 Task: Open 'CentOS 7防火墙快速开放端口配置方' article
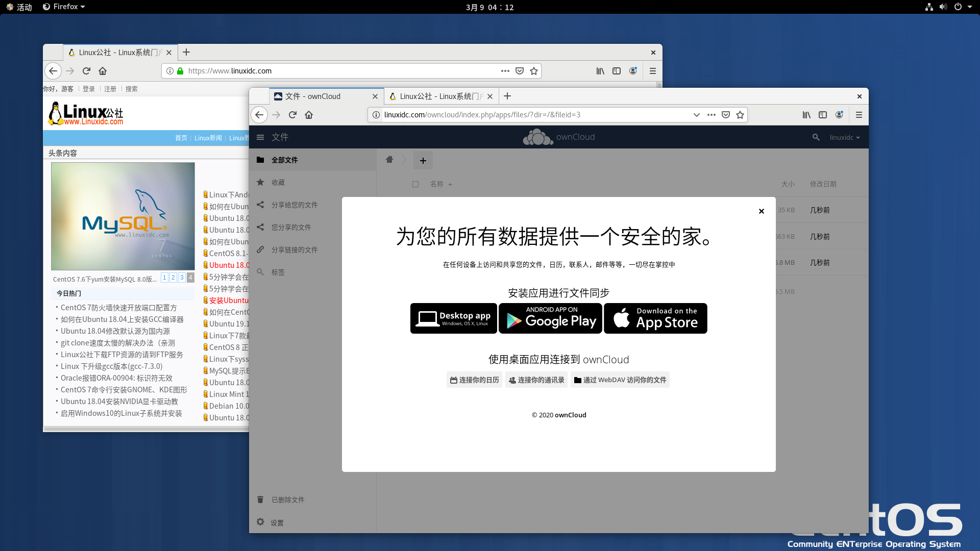click(x=119, y=308)
